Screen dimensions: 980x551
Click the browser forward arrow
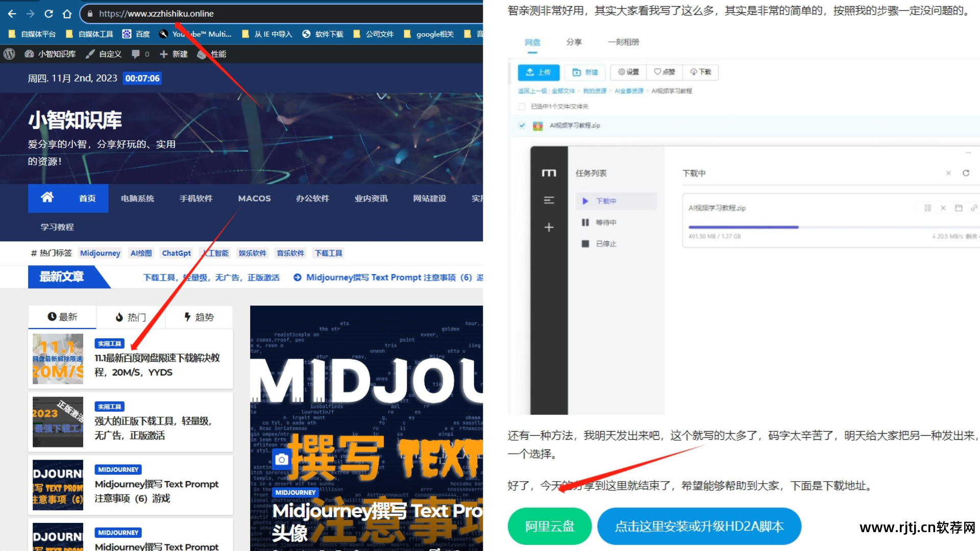30,14
